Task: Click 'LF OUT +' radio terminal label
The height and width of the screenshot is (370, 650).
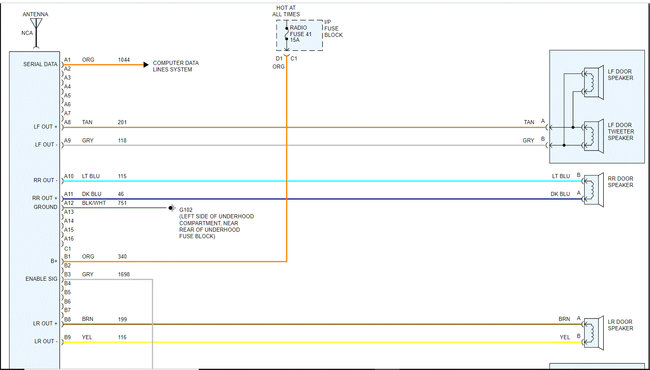Action: pos(46,126)
